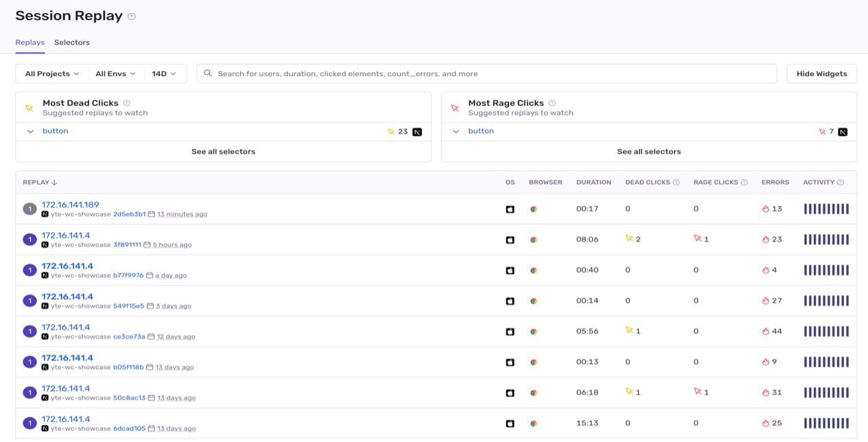The image size is (868, 442).
Task: Switch to the Selectors tab
Action: pyautogui.click(x=72, y=43)
